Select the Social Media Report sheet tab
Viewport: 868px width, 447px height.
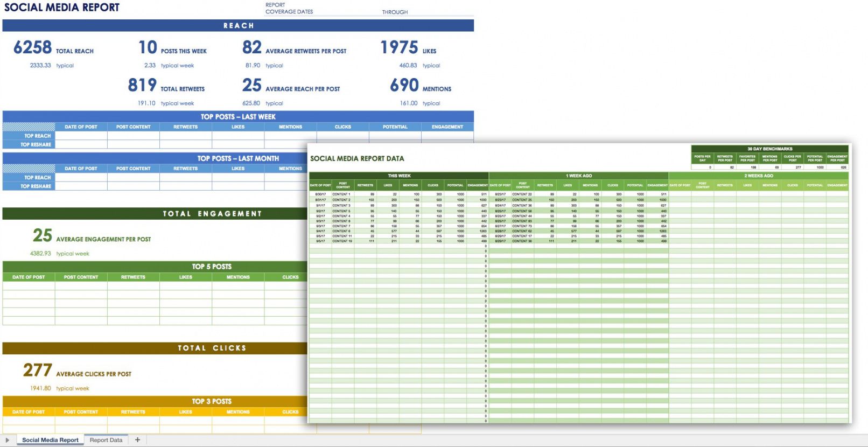tap(50, 440)
